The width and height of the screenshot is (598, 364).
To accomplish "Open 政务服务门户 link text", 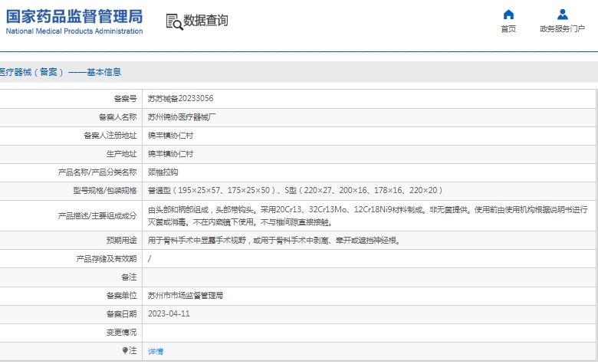I will [x=563, y=29].
